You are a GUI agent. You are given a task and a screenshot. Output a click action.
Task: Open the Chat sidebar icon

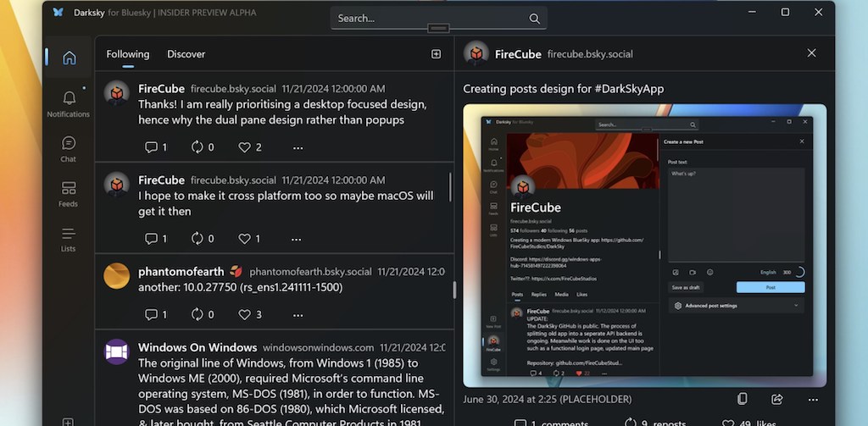click(x=69, y=148)
